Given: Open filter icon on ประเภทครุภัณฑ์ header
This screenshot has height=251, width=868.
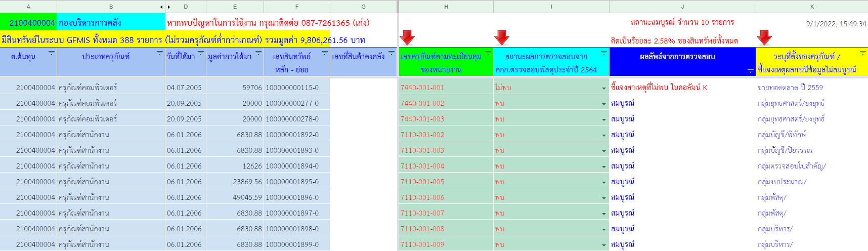Looking at the screenshot, I should (160, 53).
